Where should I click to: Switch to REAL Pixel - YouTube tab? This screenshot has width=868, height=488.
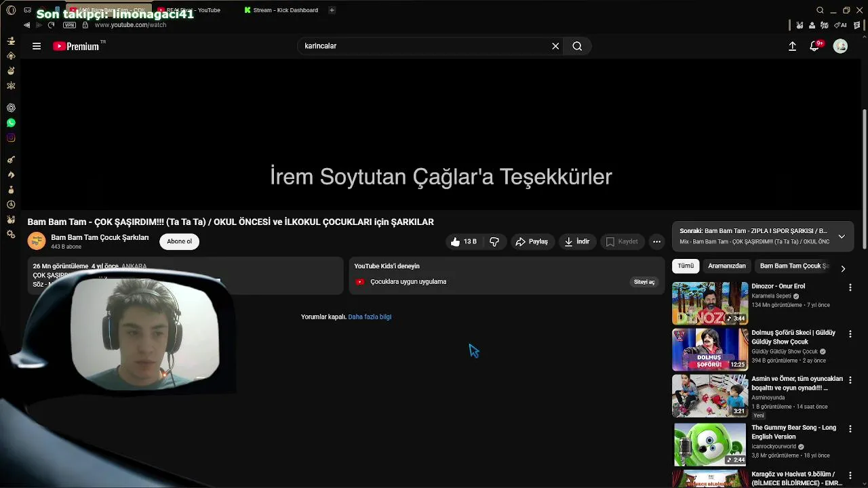[x=193, y=10]
